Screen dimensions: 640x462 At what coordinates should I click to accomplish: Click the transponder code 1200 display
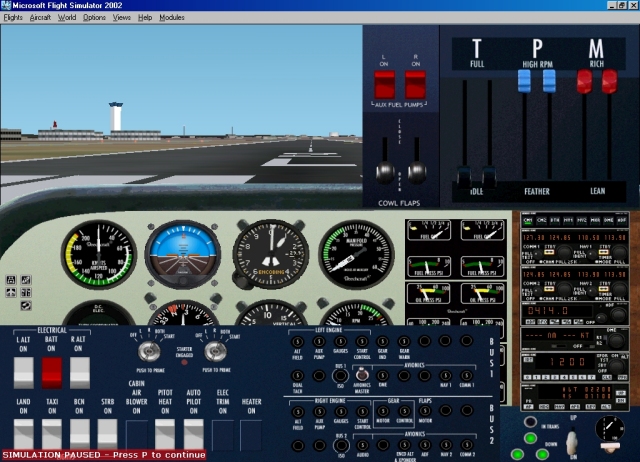pos(566,362)
